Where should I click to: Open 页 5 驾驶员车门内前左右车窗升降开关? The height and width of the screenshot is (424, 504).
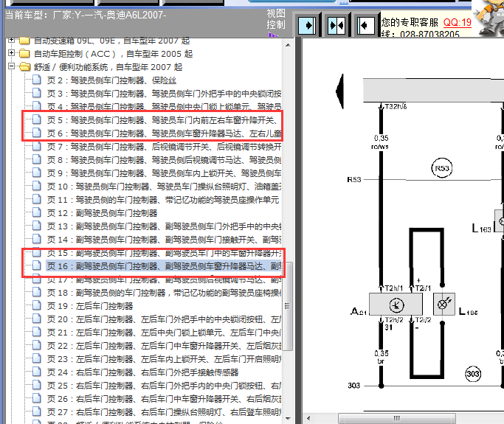click(x=164, y=120)
